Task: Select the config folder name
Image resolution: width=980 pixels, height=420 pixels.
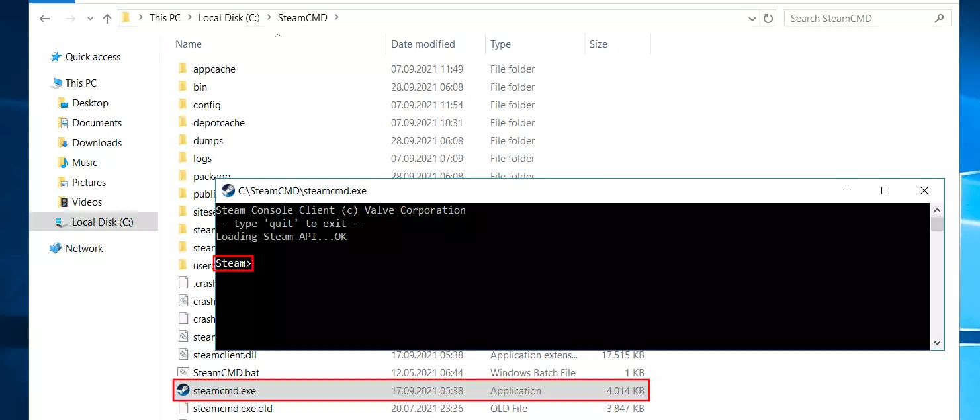Action: [207, 105]
